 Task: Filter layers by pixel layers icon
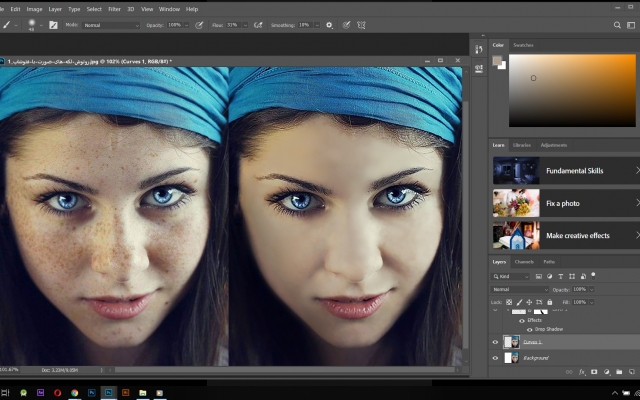point(539,276)
